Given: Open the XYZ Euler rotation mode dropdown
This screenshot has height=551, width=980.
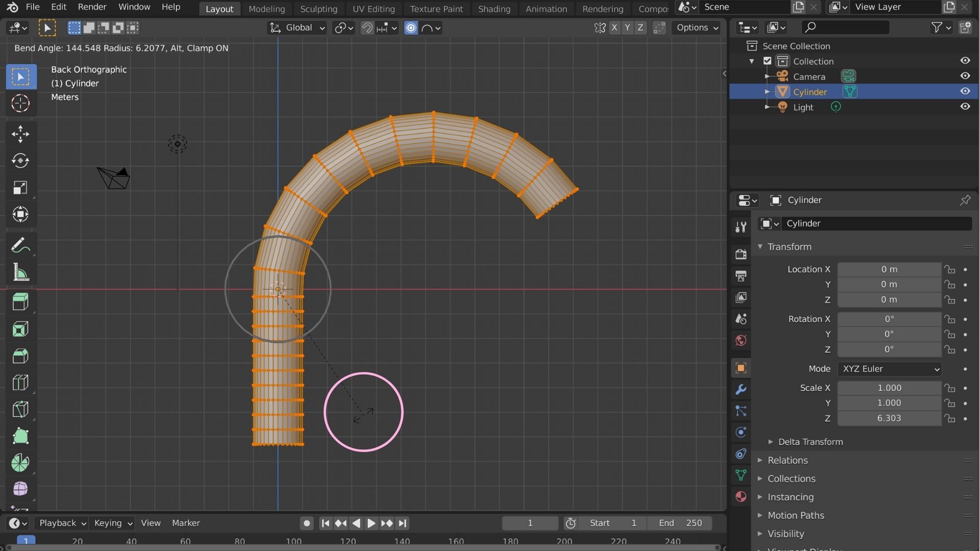Looking at the screenshot, I should click(889, 369).
